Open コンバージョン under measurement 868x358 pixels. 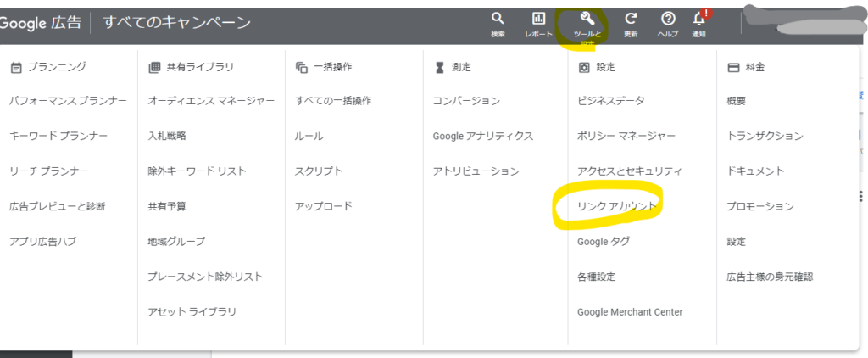coord(466,101)
